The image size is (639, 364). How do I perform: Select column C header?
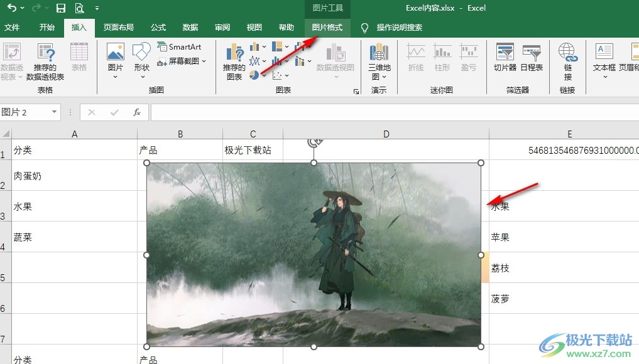pyautogui.click(x=253, y=134)
